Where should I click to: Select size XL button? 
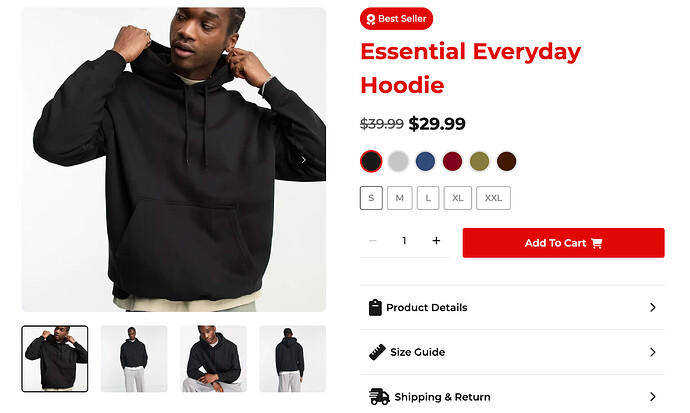tap(458, 198)
